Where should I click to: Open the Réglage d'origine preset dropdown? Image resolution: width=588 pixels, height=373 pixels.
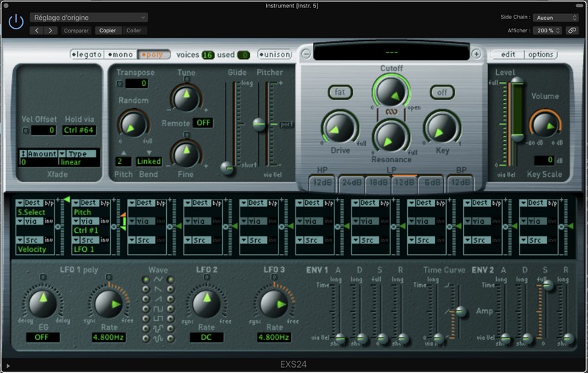[x=88, y=17]
